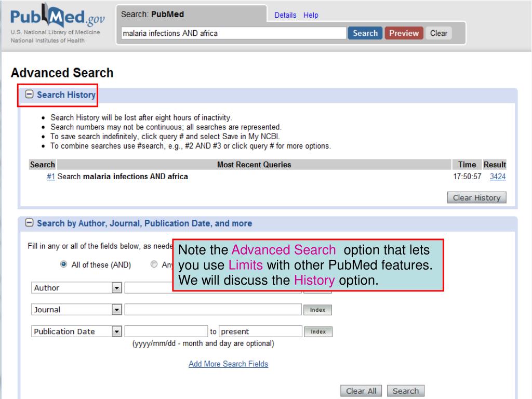Click the bottom Search button beside Clear All
The width and height of the screenshot is (532, 399).
pos(406,391)
